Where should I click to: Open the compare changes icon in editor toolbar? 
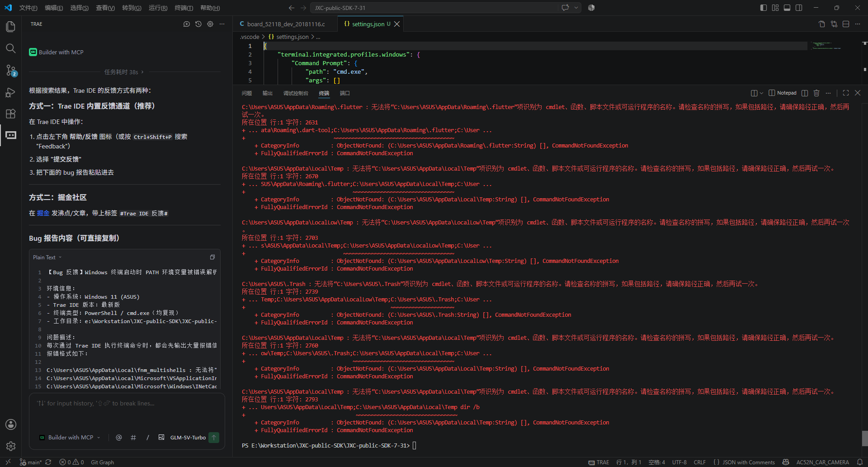coord(834,24)
